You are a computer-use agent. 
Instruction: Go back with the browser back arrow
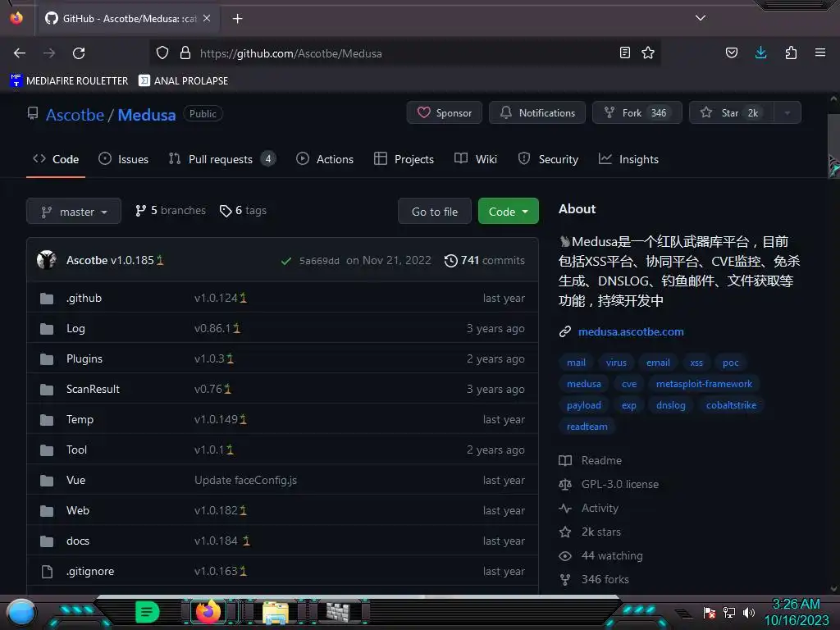tap(20, 53)
